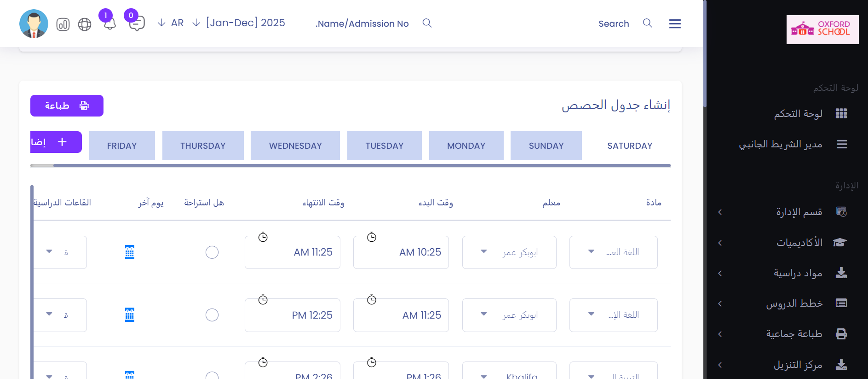Click the user profile avatar
Viewport: 868px width, 379px height.
34,24
